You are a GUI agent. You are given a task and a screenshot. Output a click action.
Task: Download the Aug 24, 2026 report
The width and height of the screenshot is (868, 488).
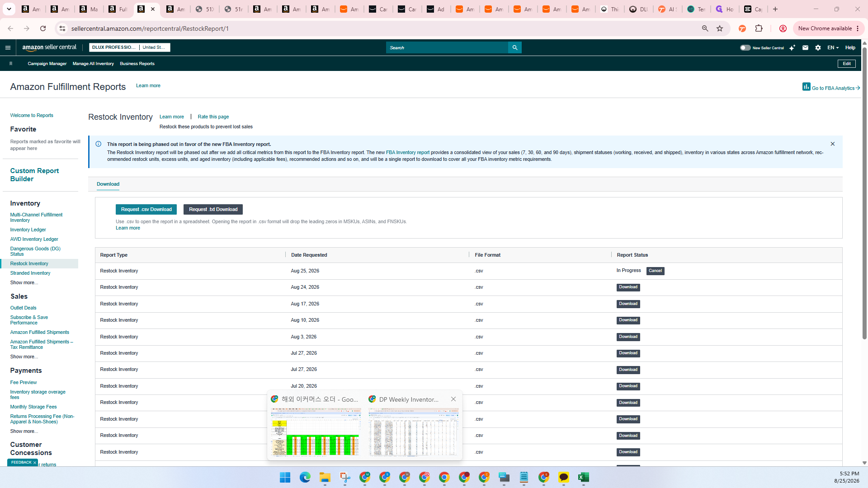click(628, 287)
